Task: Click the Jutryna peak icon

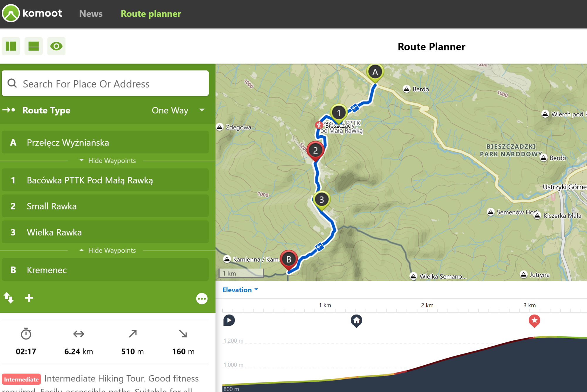Action: click(x=524, y=275)
